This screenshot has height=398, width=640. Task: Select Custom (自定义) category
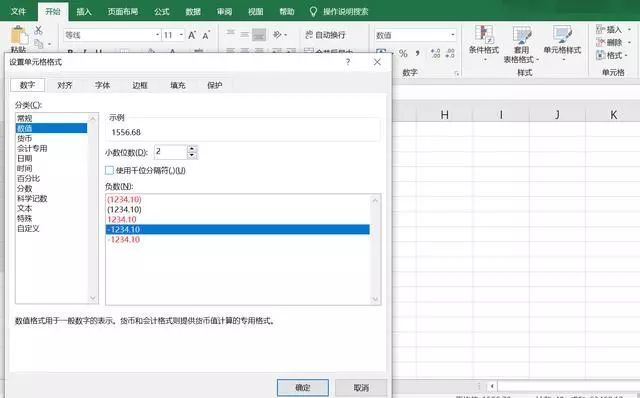pyautogui.click(x=51, y=228)
